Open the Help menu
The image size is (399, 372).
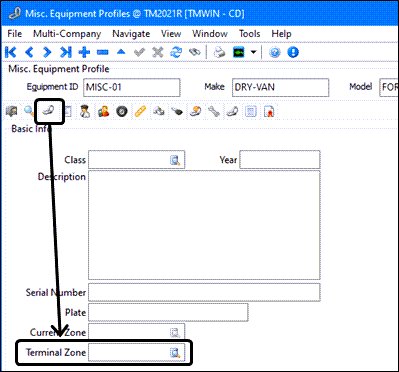click(x=281, y=34)
